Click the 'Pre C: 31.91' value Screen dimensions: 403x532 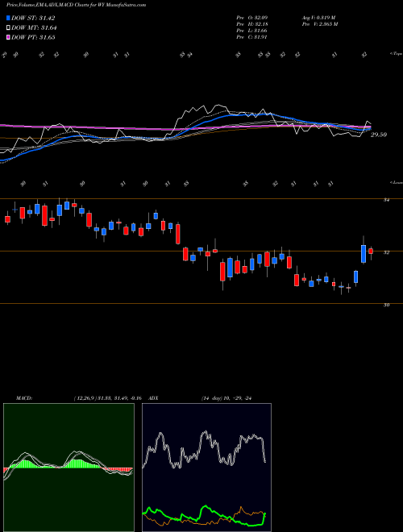point(252,37)
